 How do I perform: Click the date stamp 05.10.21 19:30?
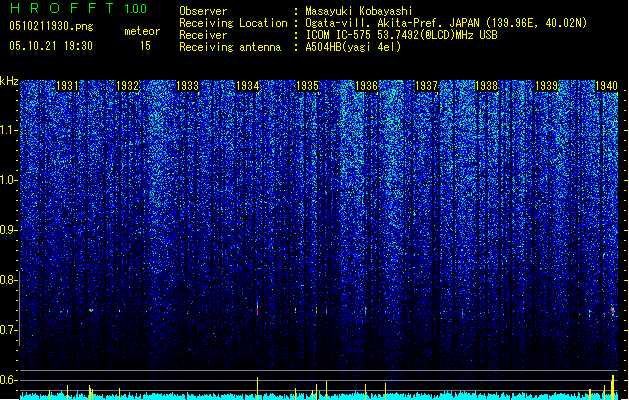[x=51, y=46]
